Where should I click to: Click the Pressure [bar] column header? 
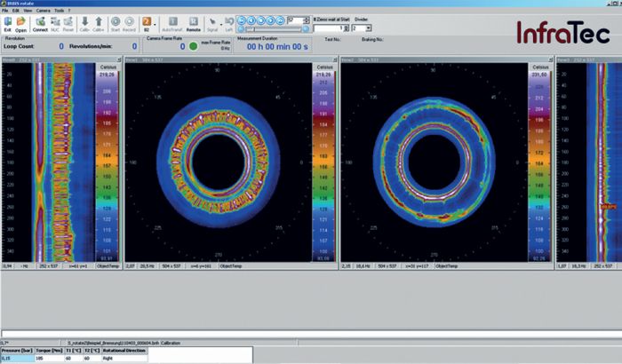pos(18,351)
